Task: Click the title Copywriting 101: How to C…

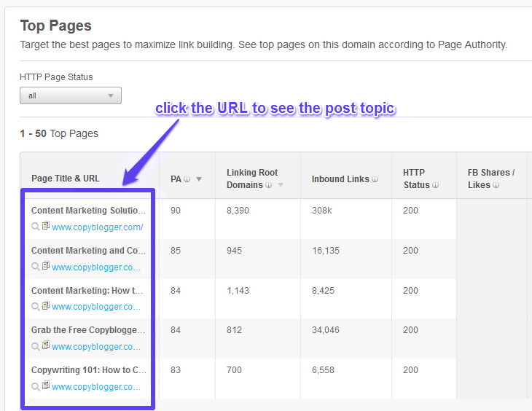Action: click(89, 370)
